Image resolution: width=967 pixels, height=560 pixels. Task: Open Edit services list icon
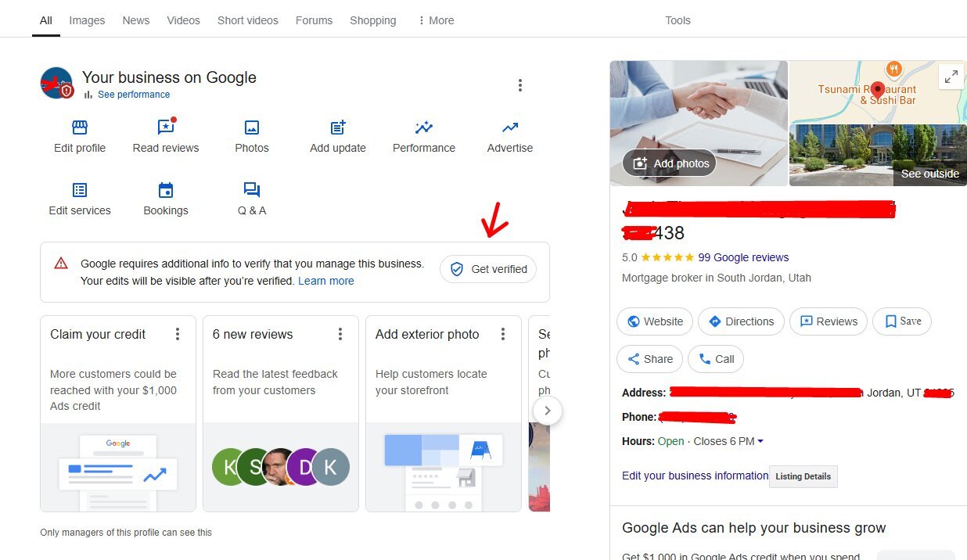tap(80, 190)
